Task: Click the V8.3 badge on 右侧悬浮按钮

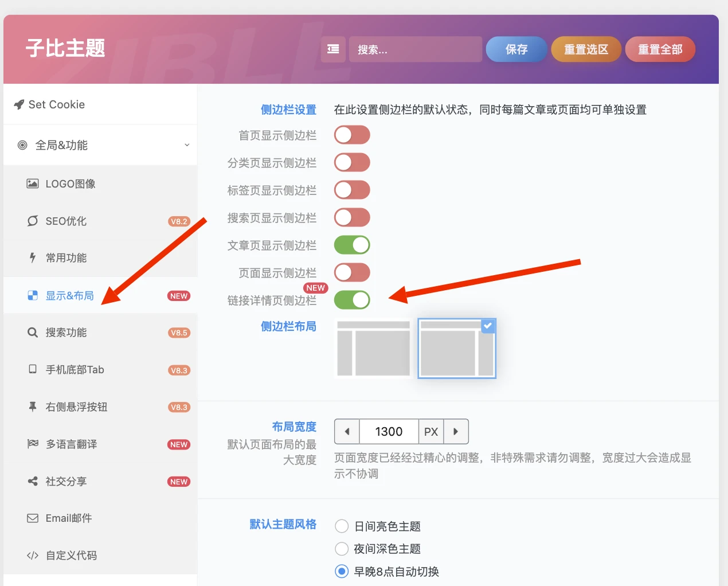Action: coord(179,407)
